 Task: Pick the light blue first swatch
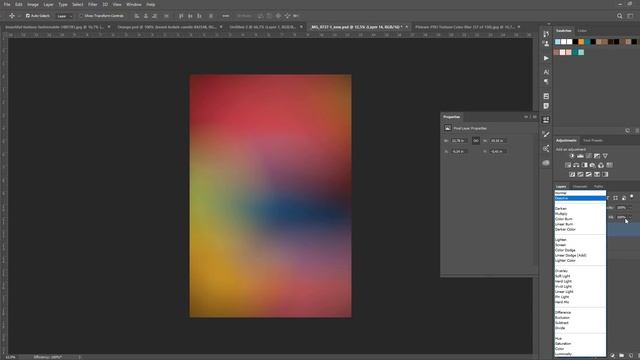pyautogui.click(x=558, y=42)
